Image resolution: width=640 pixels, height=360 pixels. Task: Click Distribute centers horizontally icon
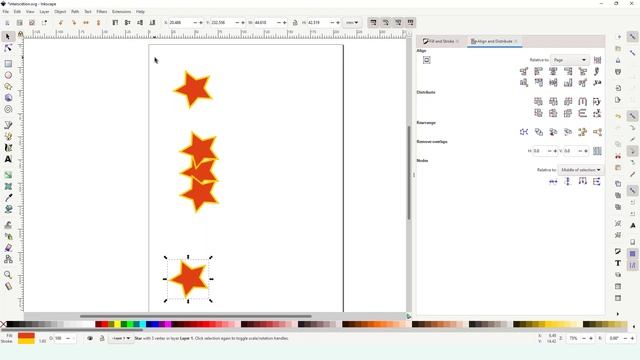[553, 101]
